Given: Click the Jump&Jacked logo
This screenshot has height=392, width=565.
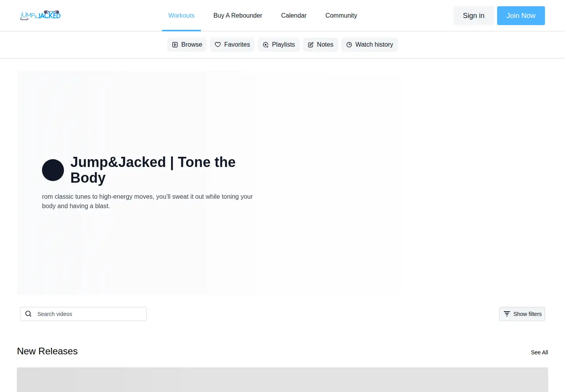Looking at the screenshot, I should (x=40, y=15).
